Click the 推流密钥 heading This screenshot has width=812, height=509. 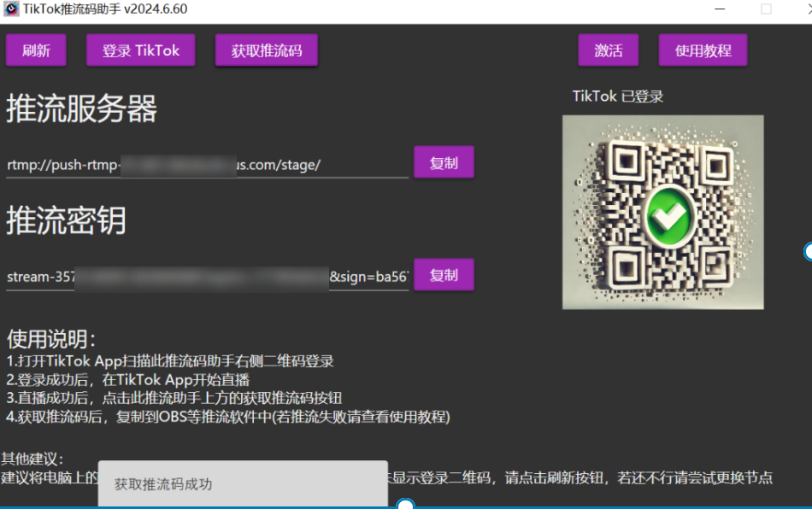66,221
